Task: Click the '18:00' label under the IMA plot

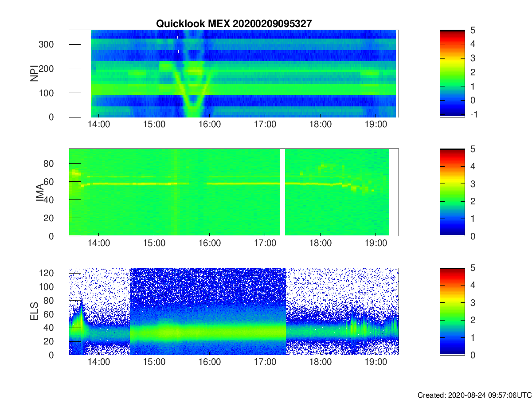Action: coord(320,243)
